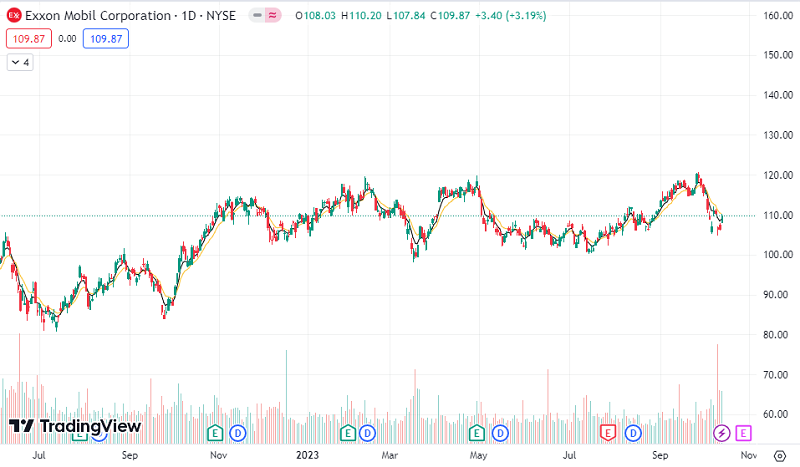
Task: Click the red earnings marker after July
Action: tap(607, 432)
